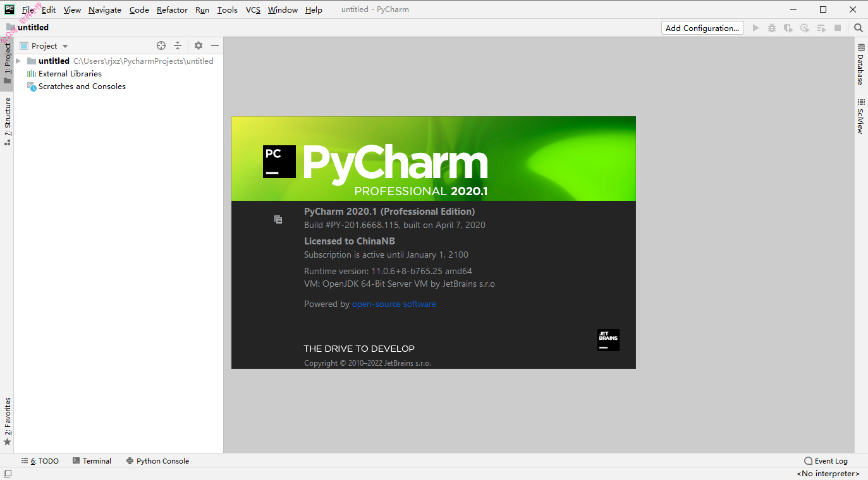868x480 pixels.
Task: Open the View menu
Action: tap(72, 9)
